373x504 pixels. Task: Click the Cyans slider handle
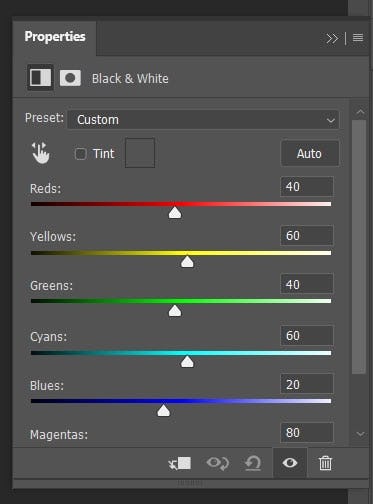tap(187, 362)
